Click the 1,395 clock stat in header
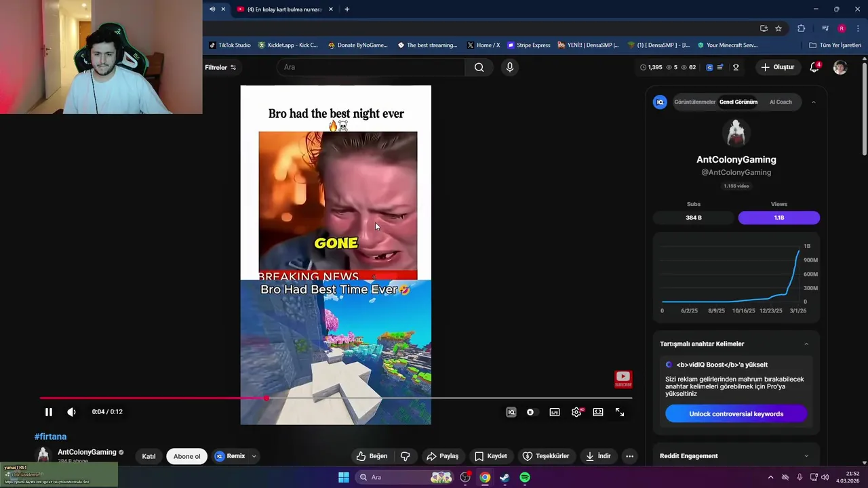 click(651, 67)
